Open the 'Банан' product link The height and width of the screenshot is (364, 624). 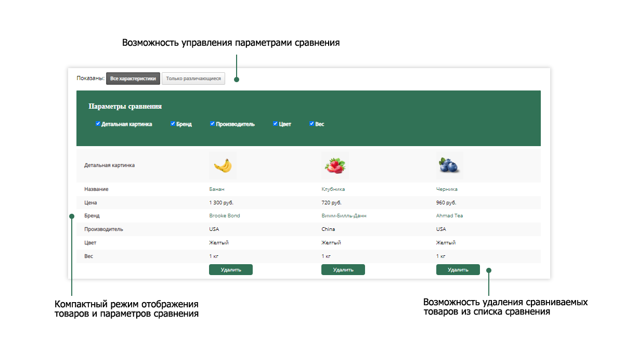click(x=217, y=189)
